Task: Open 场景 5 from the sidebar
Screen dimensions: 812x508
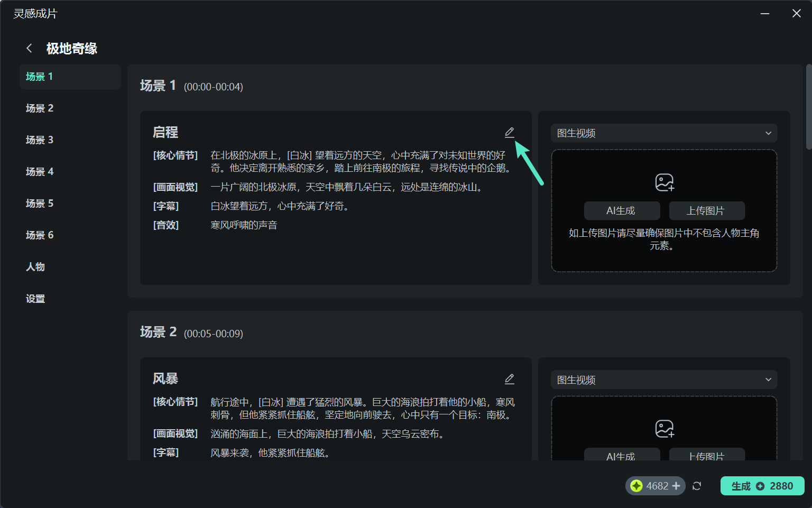Action: tap(70, 204)
